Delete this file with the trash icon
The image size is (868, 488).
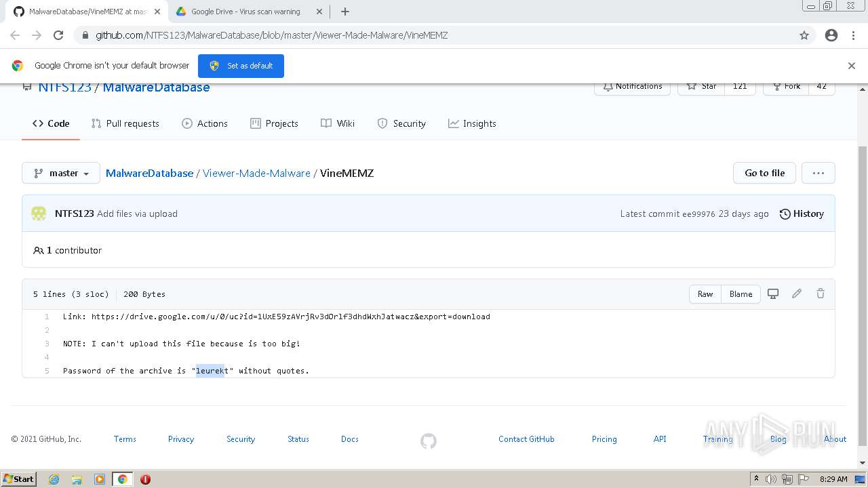coord(821,293)
